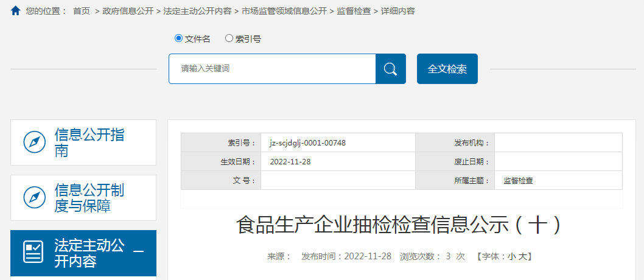Select the 文件名 radio button
644x280 pixels.
[178, 38]
